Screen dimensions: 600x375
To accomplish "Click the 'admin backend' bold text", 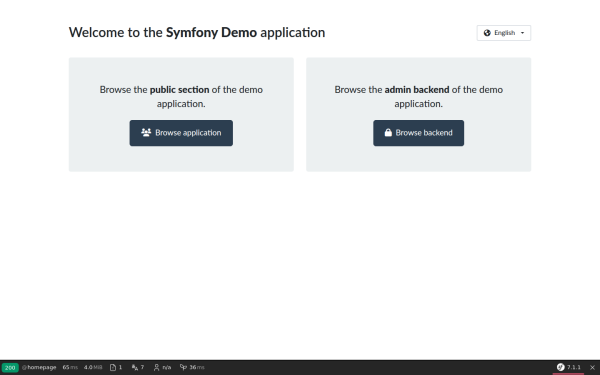I will [417, 90].
